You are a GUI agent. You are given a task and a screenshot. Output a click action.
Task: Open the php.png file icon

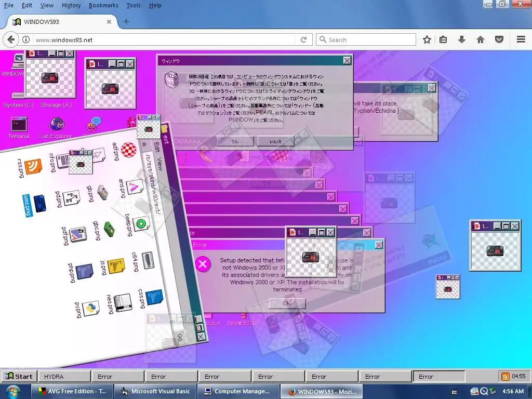coord(85,272)
